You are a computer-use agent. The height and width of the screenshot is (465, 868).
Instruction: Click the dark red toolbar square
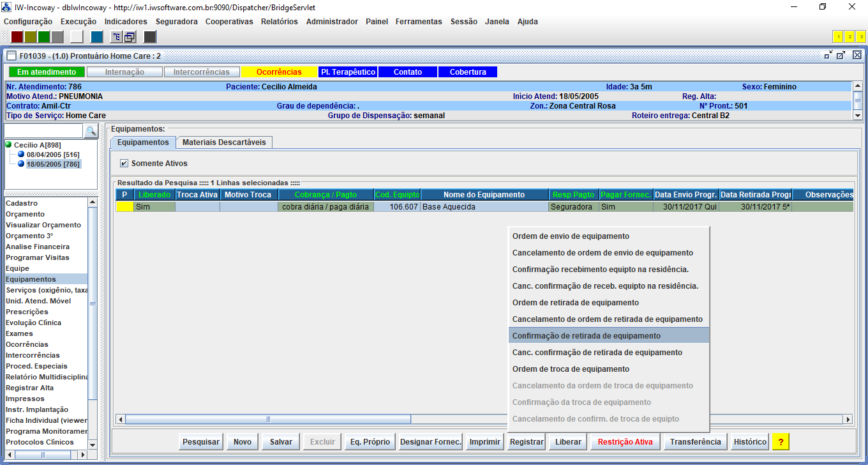tap(17, 36)
